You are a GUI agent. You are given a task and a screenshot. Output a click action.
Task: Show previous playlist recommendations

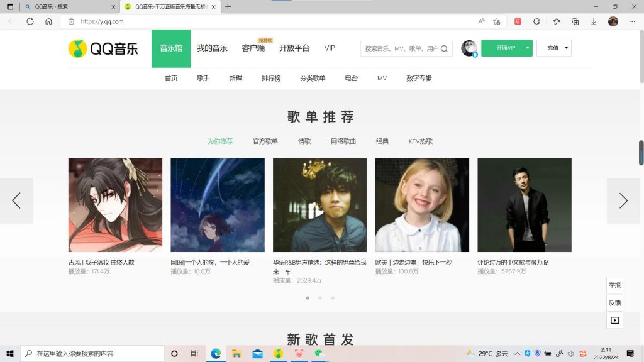pos(16,200)
